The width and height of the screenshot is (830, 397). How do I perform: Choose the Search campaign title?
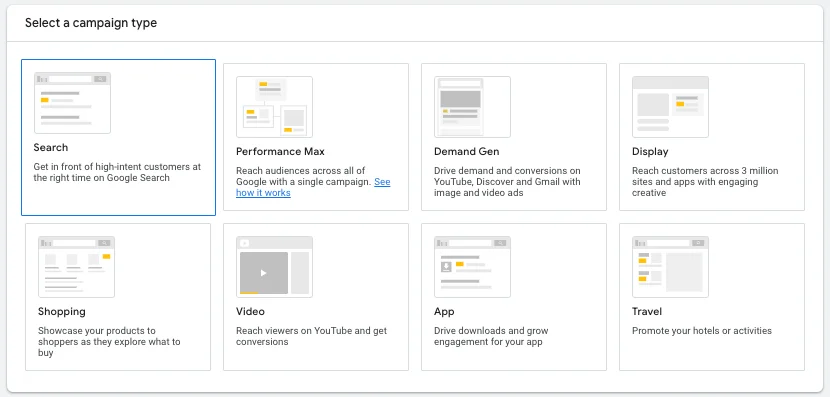coord(51,148)
